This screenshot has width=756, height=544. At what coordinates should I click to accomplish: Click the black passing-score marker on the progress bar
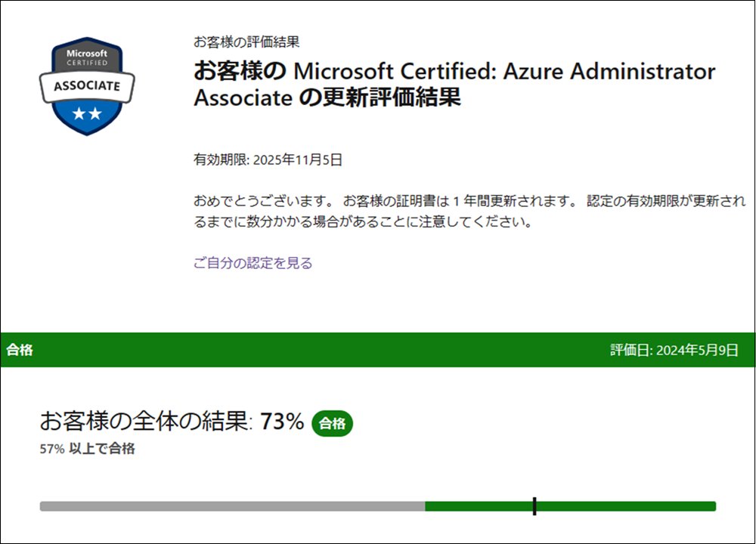(534, 506)
